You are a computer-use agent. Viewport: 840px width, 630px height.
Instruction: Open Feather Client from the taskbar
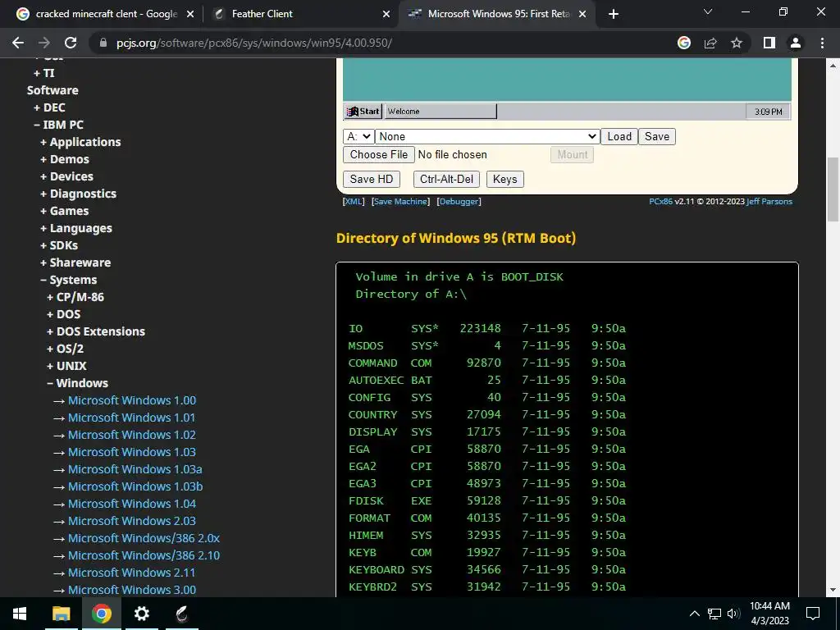(x=181, y=614)
